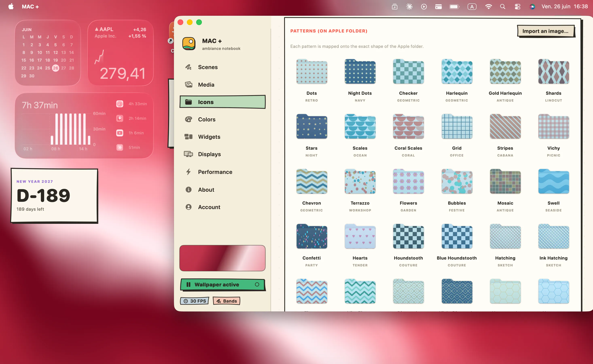Open the Apple menu
This screenshot has height=364, width=593.
click(x=11, y=6)
